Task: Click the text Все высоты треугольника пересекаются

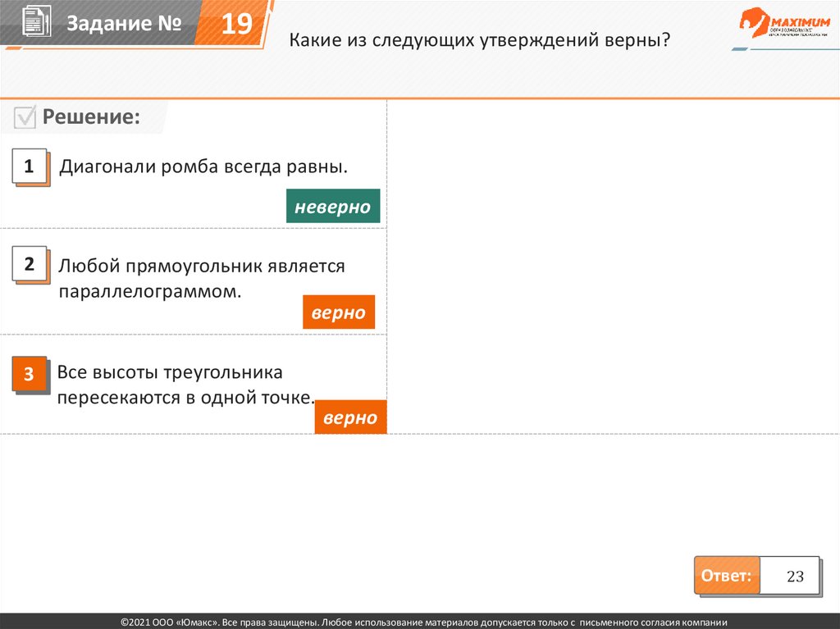Action: [x=186, y=385]
